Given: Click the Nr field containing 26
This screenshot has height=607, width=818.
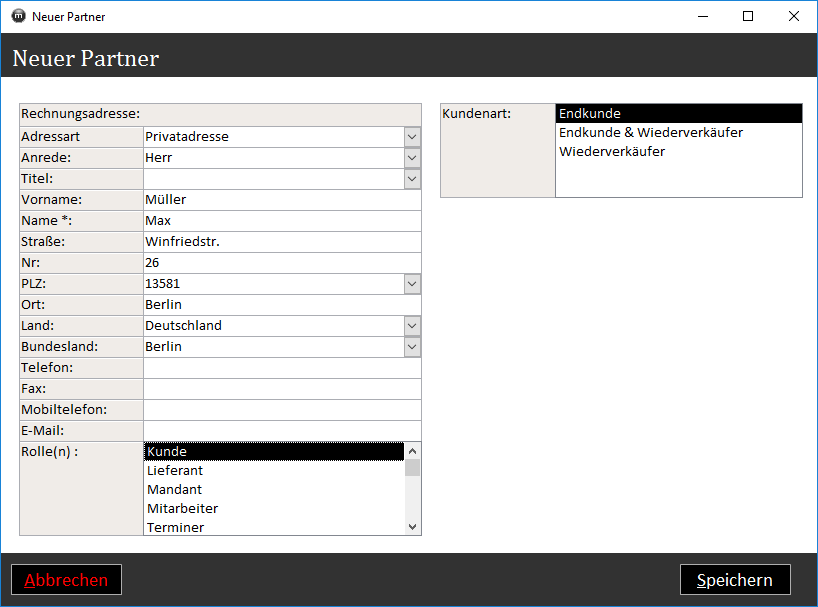Looking at the screenshot, I should click(x=282, y=263).
